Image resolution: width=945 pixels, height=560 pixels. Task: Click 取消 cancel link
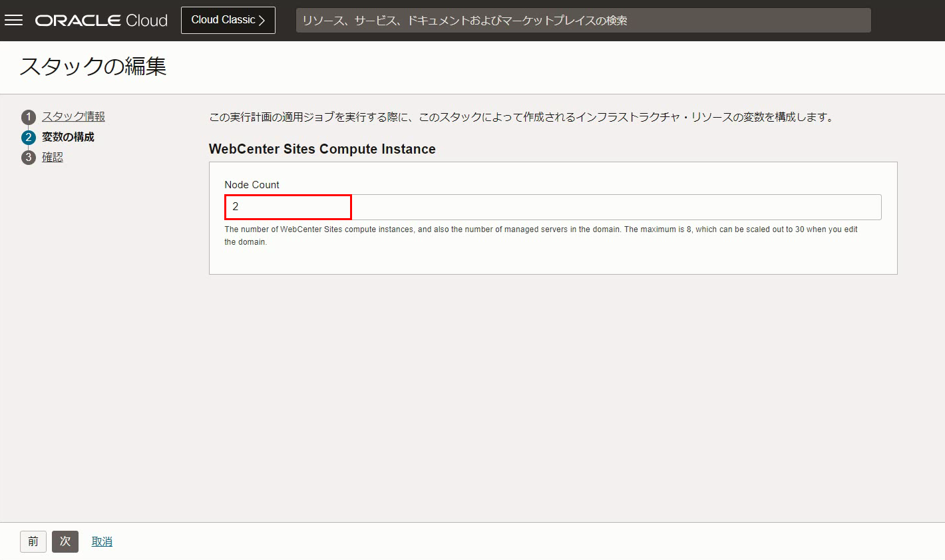[x=102, y=542]
